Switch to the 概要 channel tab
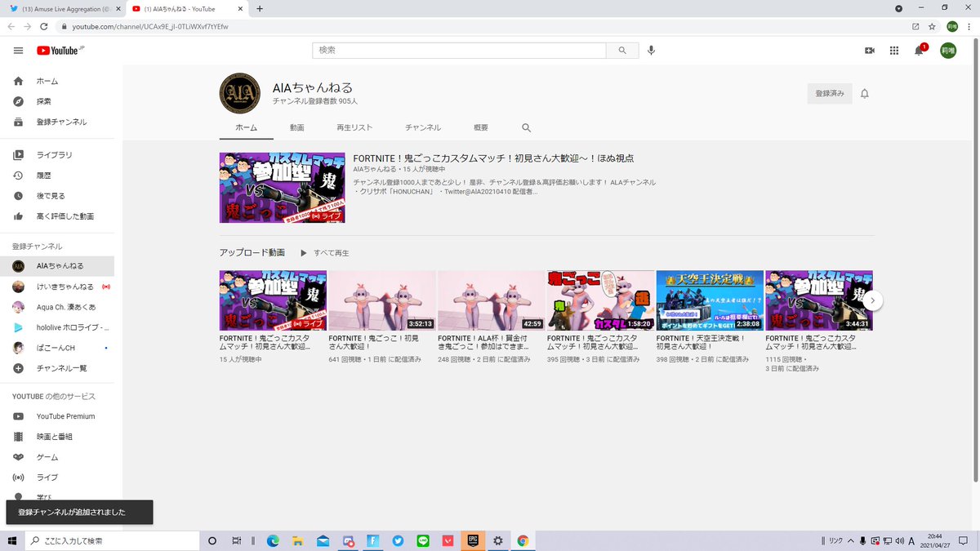 tap(481, 128)
